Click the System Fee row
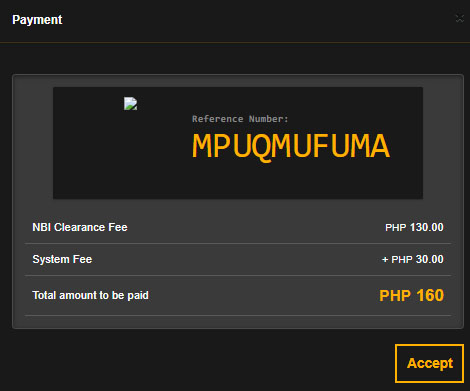The height and width of the screenshot is (391, 470). point(238,259)
